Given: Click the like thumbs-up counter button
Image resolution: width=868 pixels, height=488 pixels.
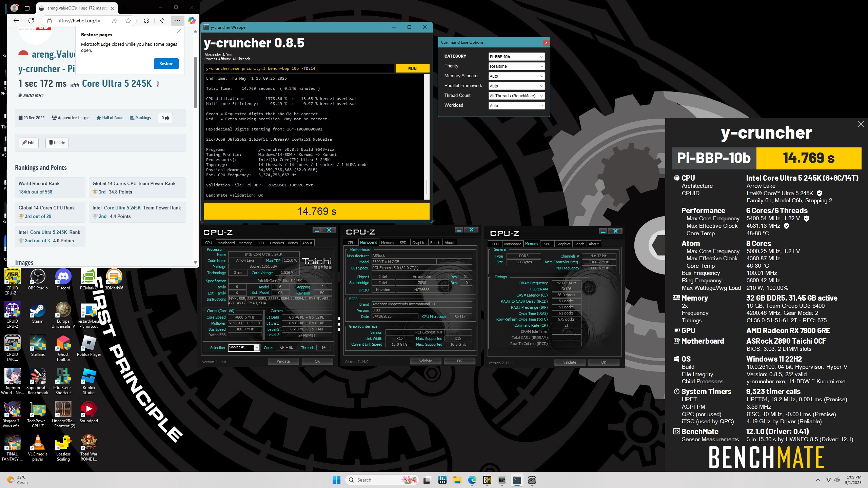Looking at the screenshot, I should click(165, 118).
